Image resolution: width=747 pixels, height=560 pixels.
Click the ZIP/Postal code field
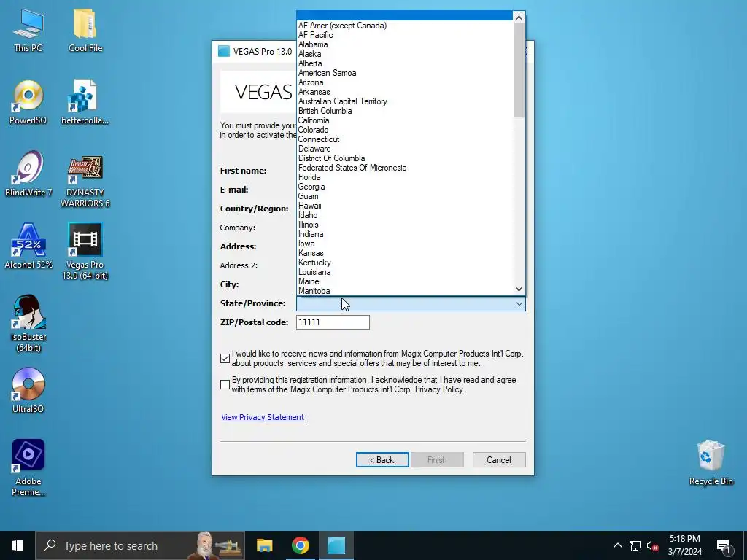pyautogui.click(x=333, y=322)
